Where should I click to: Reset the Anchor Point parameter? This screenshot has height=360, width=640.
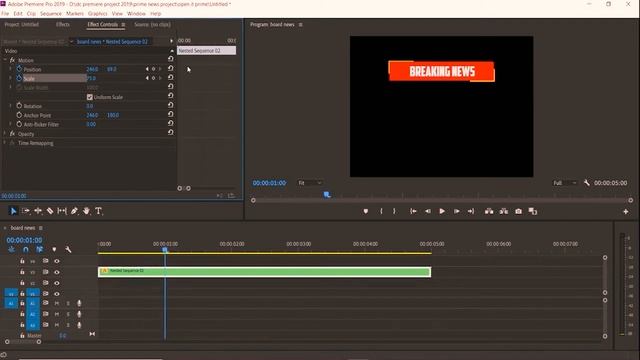click(171, 115)
